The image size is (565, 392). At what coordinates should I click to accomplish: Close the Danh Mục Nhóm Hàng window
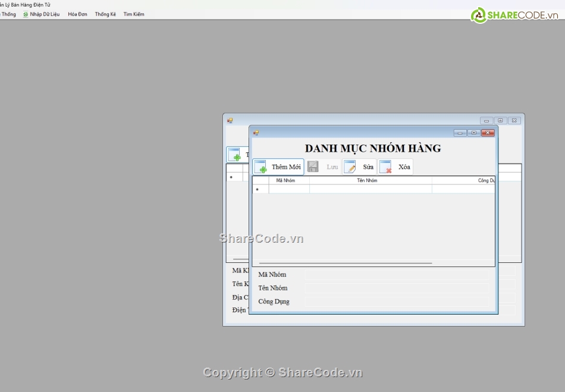488,133
